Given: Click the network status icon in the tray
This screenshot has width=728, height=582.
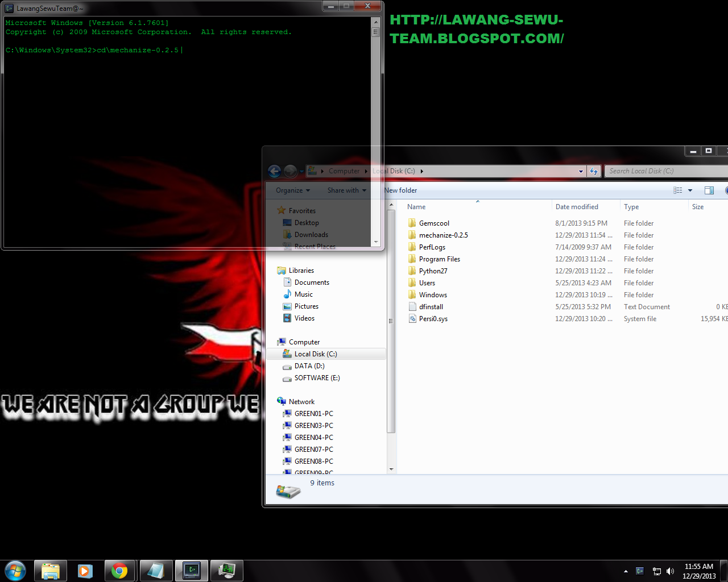Looking at the screenshot, I should 656,571.
